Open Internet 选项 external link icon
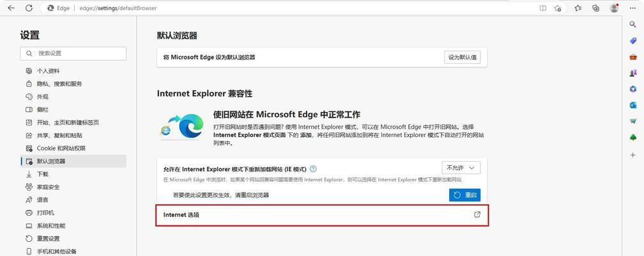This screenshot has height=256, width=644. 477,214
